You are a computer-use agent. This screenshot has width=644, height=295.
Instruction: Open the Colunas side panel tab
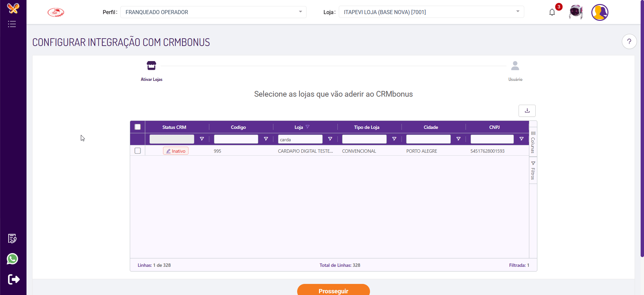click(533, 142)
